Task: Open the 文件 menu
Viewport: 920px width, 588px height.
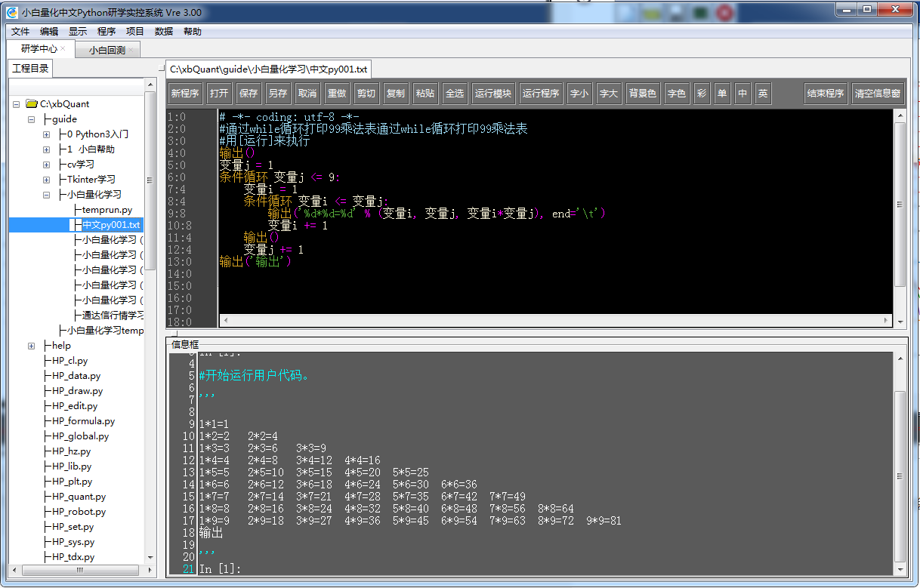Action: click(20, 32)
